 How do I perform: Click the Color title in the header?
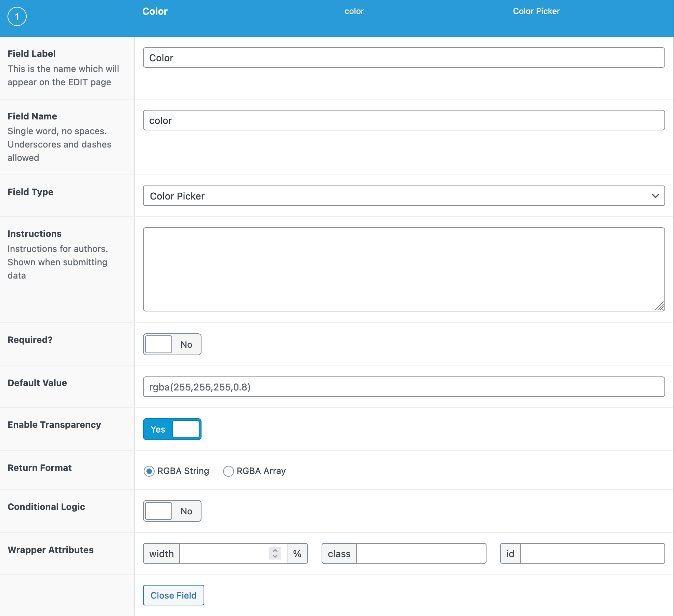[155, 11]
